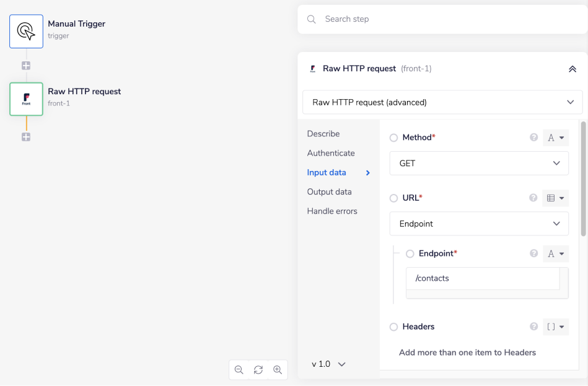Select the URL radio button

[393, 198]
